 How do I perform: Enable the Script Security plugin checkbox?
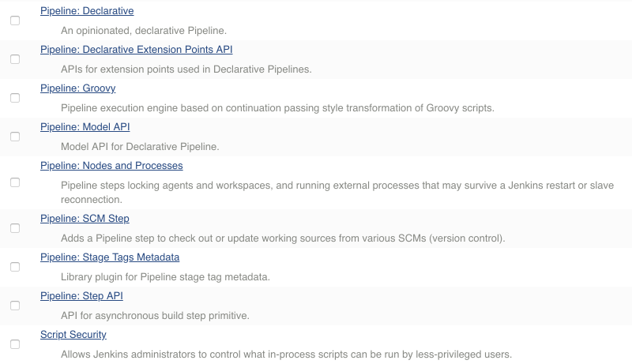(15, 344)
